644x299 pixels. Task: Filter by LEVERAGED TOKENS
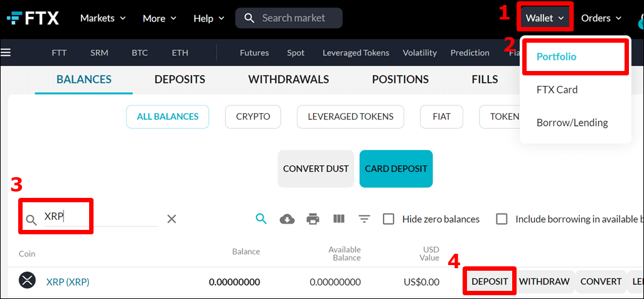tap(350, 117)
